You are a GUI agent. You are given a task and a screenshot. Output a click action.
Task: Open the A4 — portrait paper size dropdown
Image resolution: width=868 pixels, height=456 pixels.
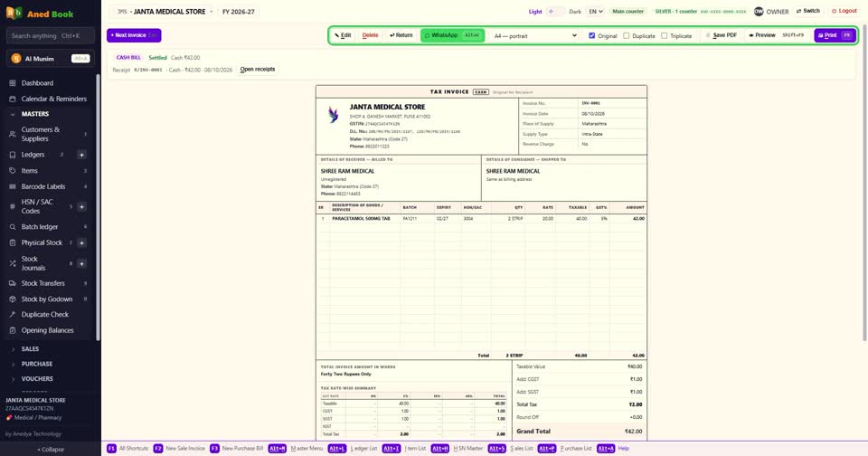click(x=534, y=35)
